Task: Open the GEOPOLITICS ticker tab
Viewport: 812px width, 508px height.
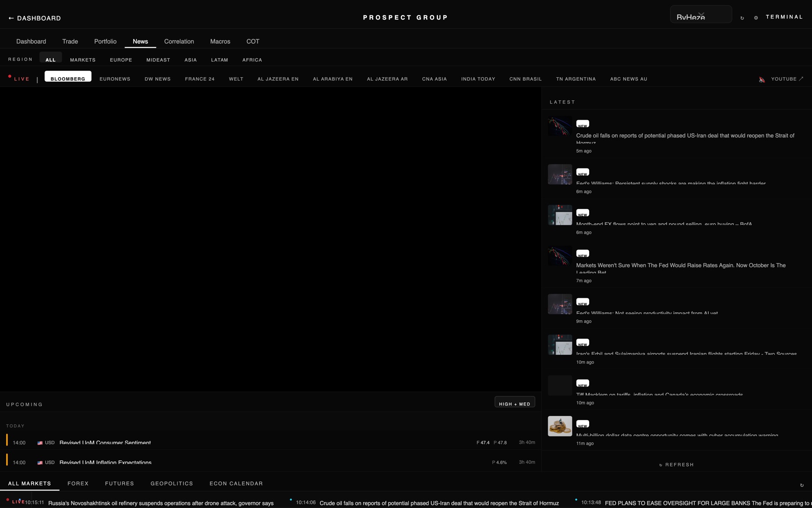Action: click(172, 483)
